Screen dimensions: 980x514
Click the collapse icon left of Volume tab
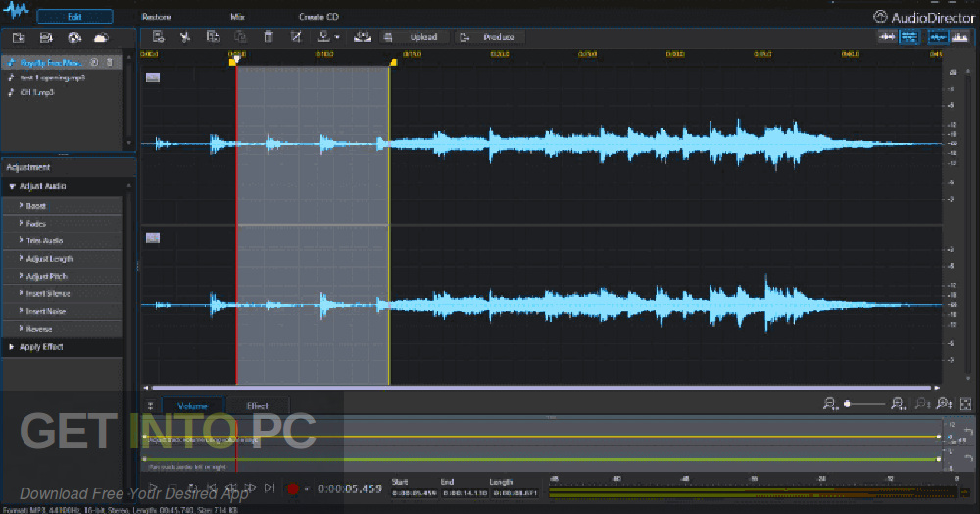[x=151, y=406]
